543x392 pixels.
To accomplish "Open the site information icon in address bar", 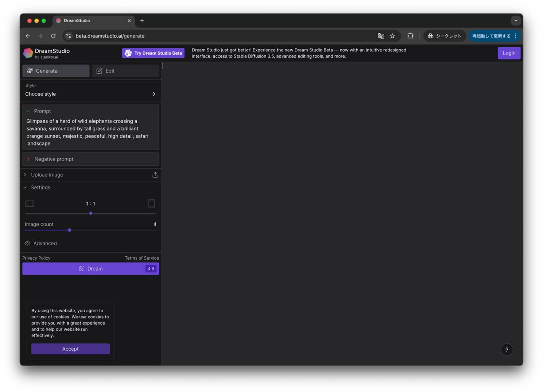I will pos(69,36).
